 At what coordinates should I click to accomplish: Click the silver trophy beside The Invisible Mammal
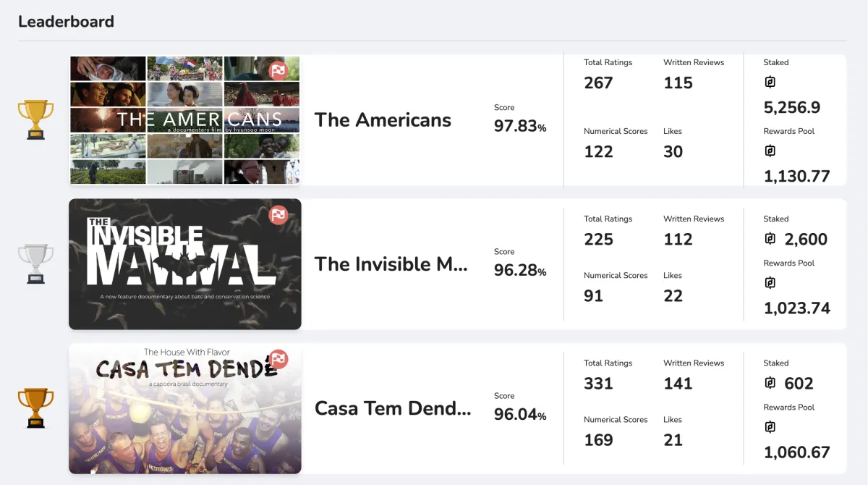point(35,263)
